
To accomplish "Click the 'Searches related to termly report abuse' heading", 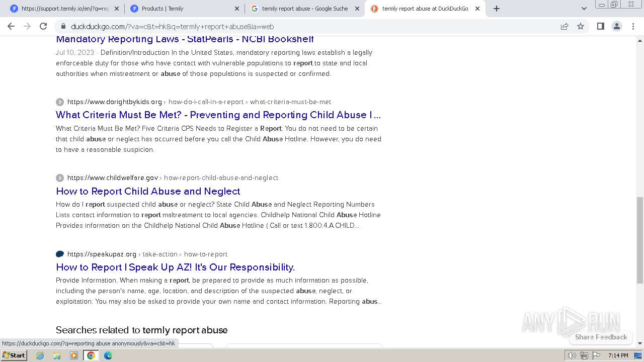I will pos(142,330).
